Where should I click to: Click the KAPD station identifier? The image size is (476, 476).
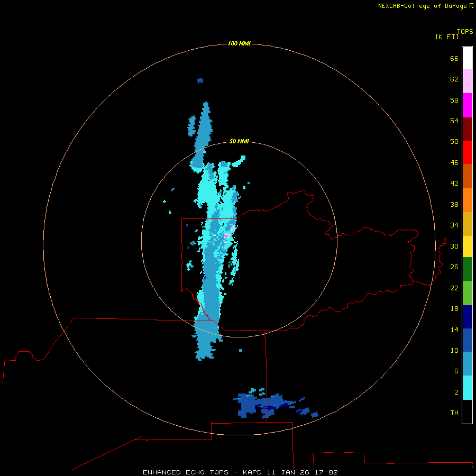[253, 472]
